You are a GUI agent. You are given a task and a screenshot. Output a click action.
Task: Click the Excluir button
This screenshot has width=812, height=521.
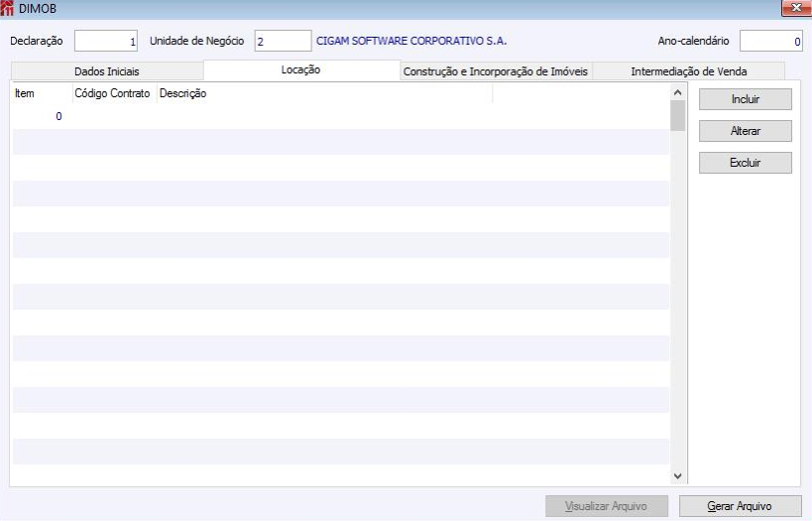coord(746,163)
